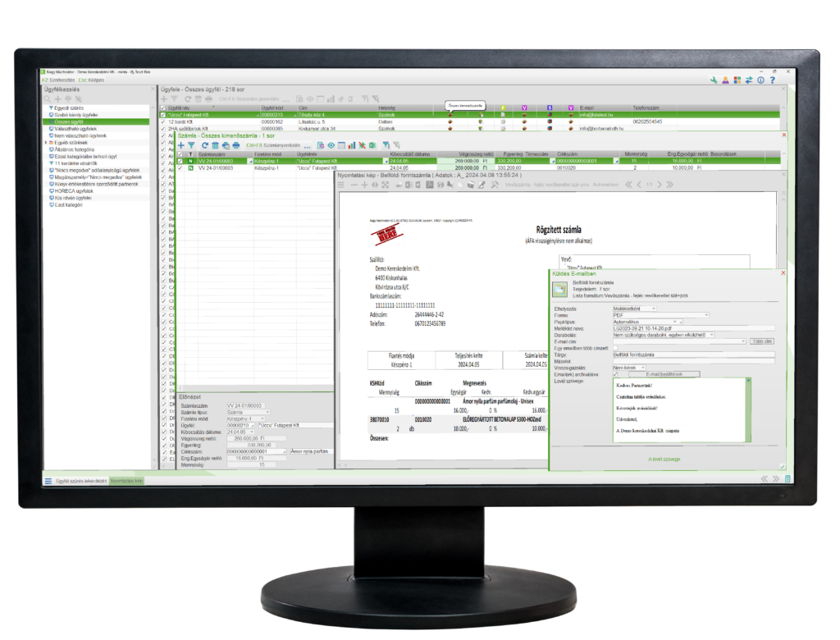Viewport: 840px width, 640px height.
Task: Click the vertical scrollbar of the filter tree
Action: tap(152, 284)
